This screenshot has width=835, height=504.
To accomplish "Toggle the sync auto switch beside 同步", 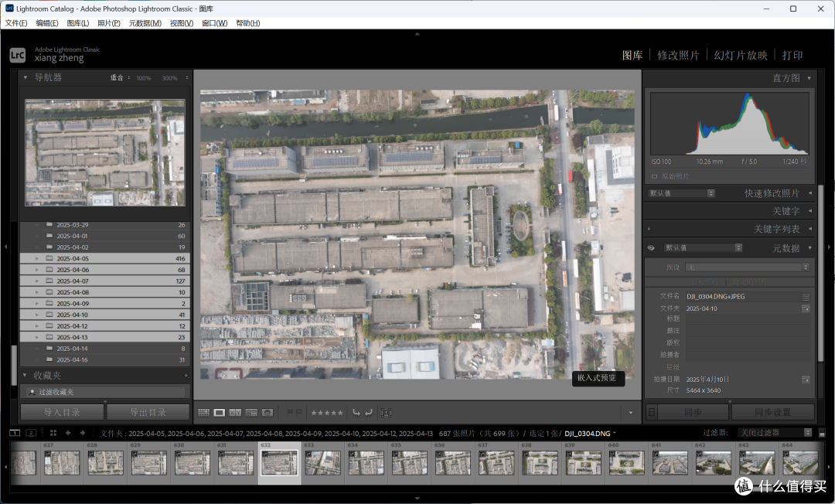I will click(x=651, y=413).
